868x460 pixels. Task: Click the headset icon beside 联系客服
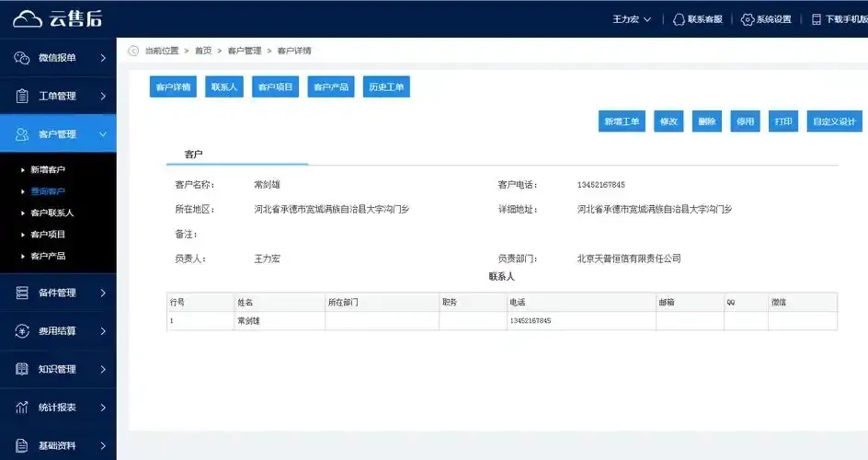tap(679, 19)
